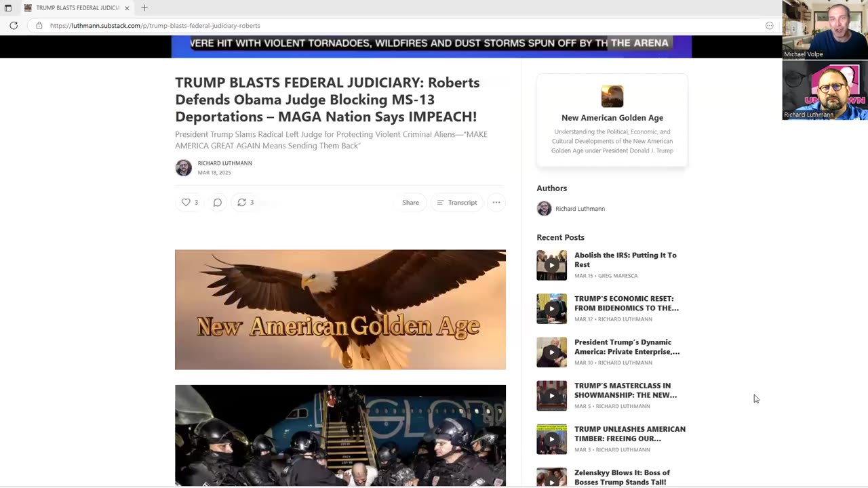Image resolution: width=868 pixels, height=488 pixels.
Task: Click MAR 3 • RICHARD LUTHMANN byline
Action: point(612,449)
